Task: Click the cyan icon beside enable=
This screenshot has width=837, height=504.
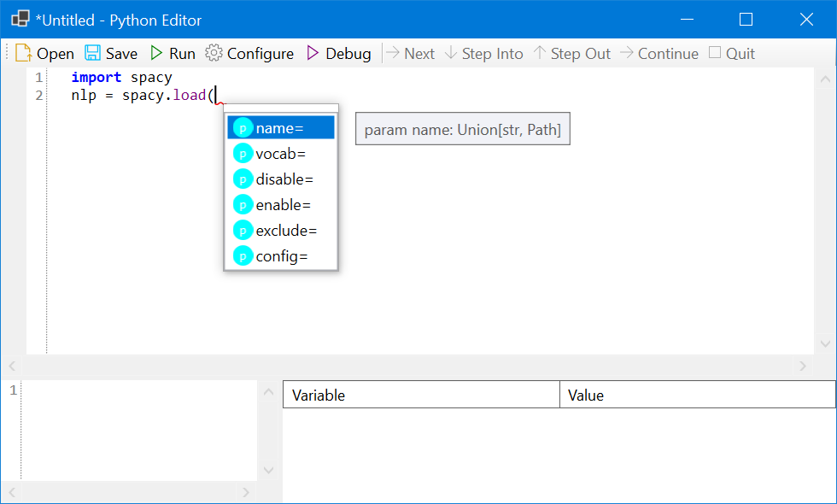Action: click(243, 205)
